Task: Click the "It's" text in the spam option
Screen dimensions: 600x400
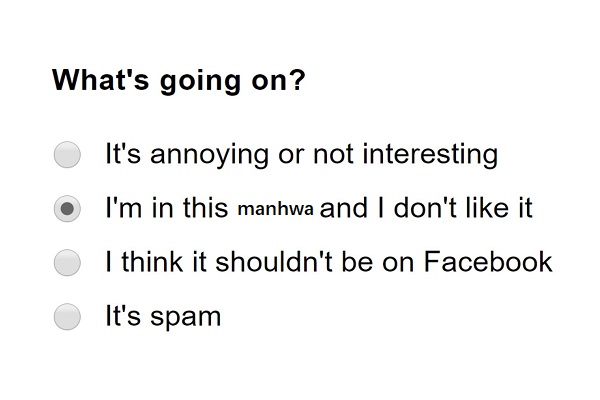Action: (x=124, y=317)
